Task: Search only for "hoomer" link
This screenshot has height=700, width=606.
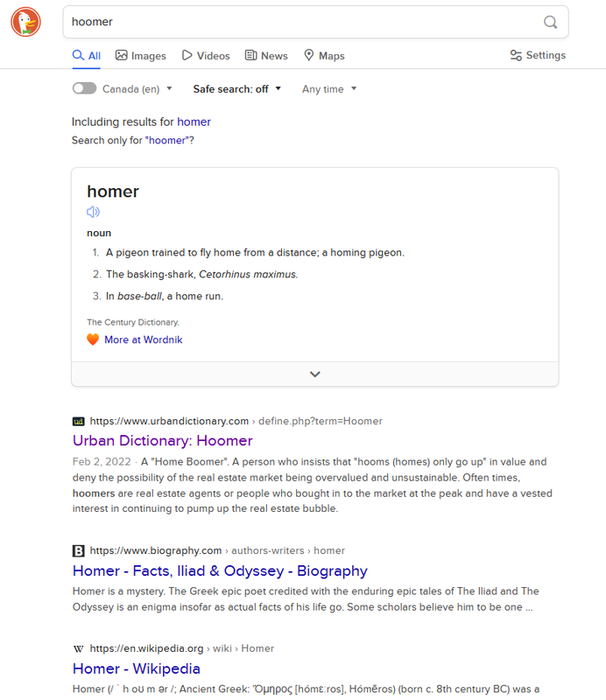Action: point(167,140)
